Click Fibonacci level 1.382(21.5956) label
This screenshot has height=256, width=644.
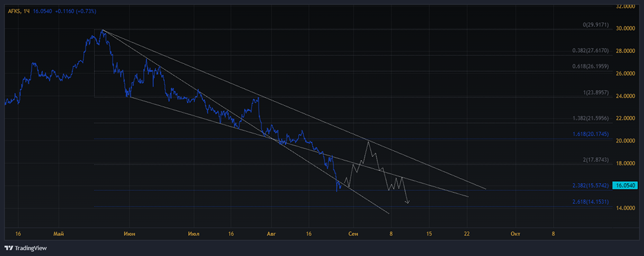tap(590, 119)
